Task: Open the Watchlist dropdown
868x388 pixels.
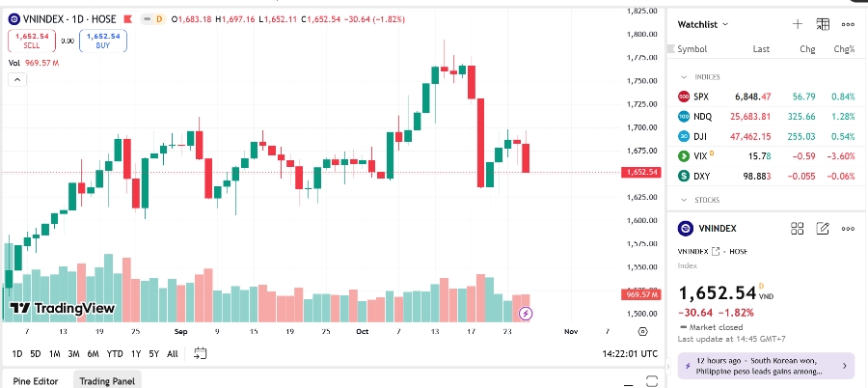Action: coord(703,24)
